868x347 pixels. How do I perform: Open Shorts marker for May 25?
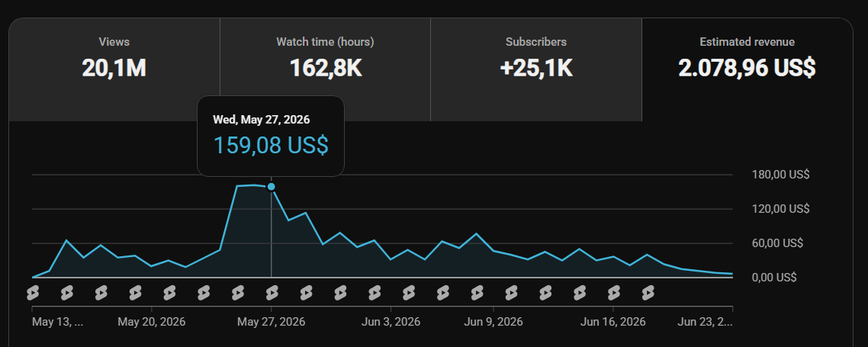point(238,293)
